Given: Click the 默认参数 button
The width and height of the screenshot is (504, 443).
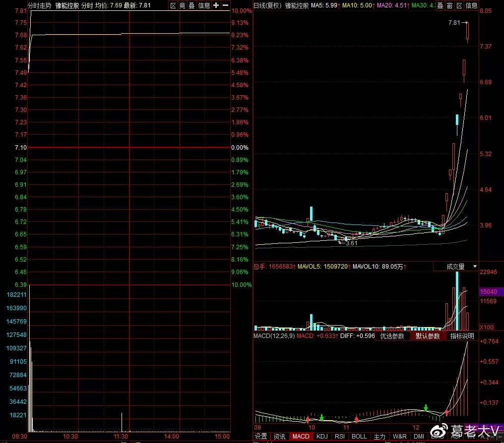Looking at the screenshot, I should coord(428,336).
